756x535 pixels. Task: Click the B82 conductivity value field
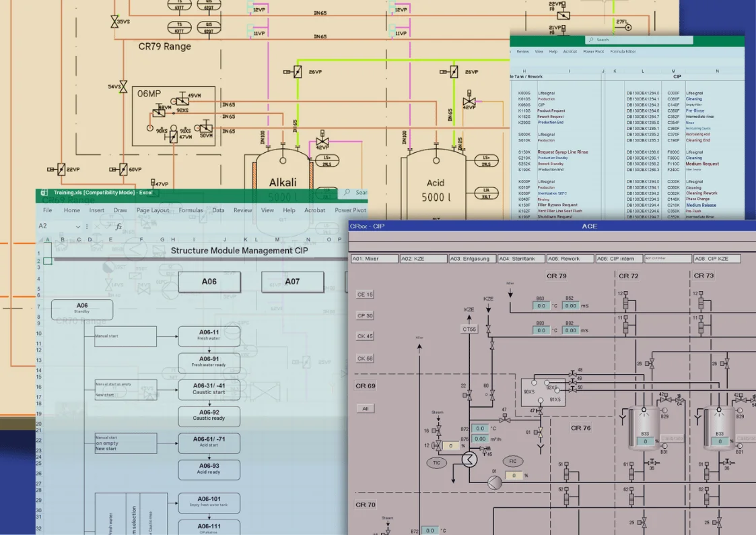(571, 330)
